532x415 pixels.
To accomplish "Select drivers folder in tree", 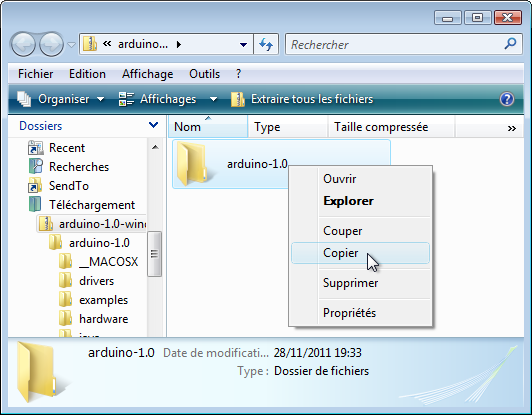I will tap(96, 281).
